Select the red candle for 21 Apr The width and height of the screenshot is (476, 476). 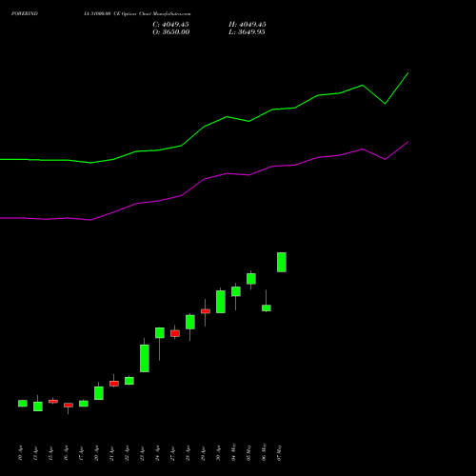114,384
